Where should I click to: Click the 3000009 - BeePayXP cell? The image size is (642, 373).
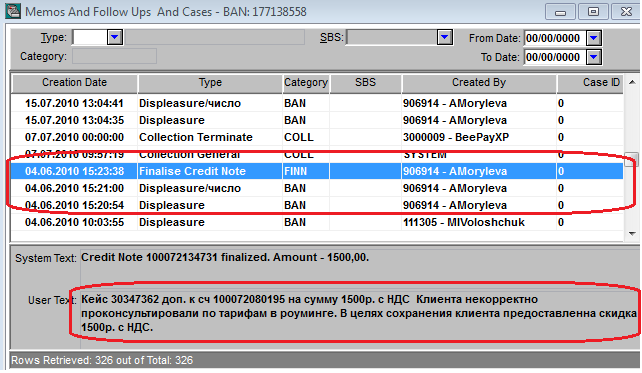pos(479,137)
